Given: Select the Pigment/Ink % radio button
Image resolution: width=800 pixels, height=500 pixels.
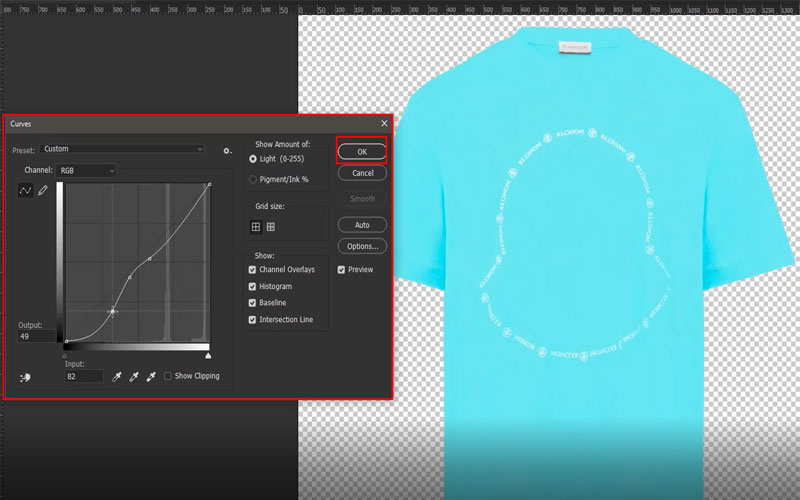Looking at the screenshot, I should (x=253, y=180).
